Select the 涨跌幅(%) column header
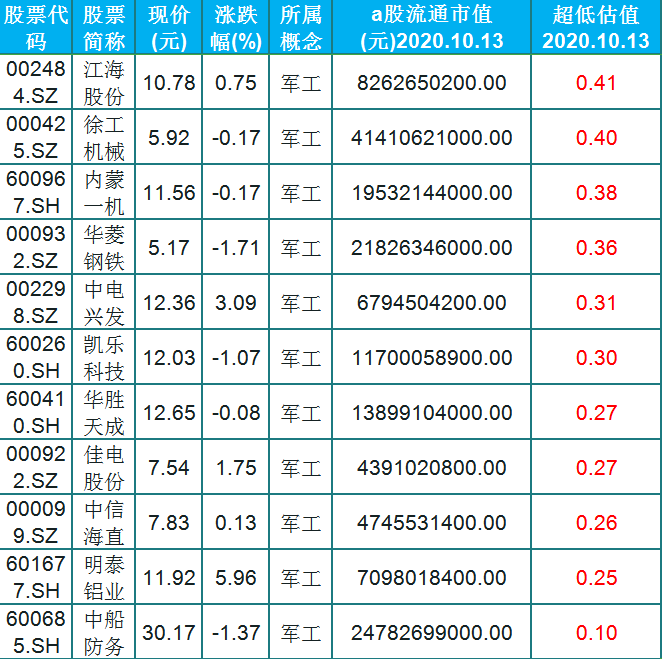This screenshot has height=659, width=662. [236, 27]
